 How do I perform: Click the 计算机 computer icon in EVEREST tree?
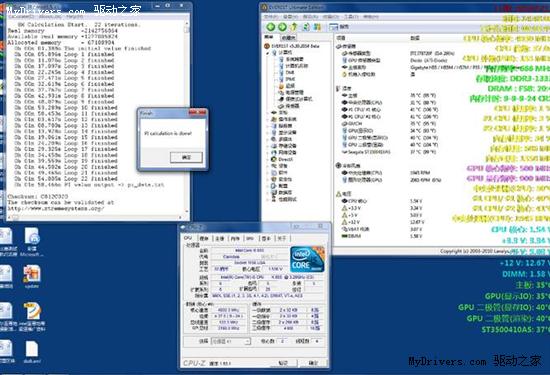point(275,53)
